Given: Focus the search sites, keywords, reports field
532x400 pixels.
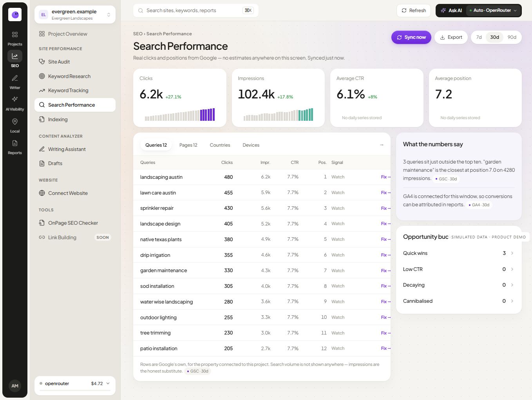Looking at the screenshot, I should [x=196, y=11].
